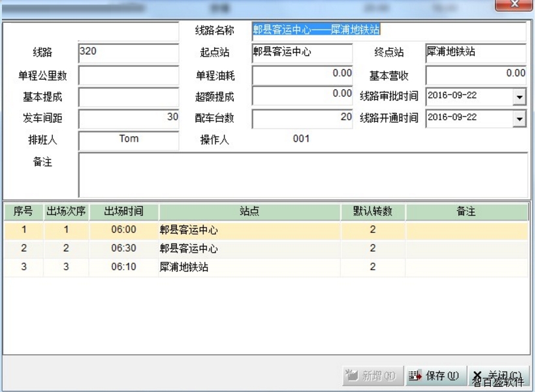Click the empty 基本提成 field

coord(129,97)
